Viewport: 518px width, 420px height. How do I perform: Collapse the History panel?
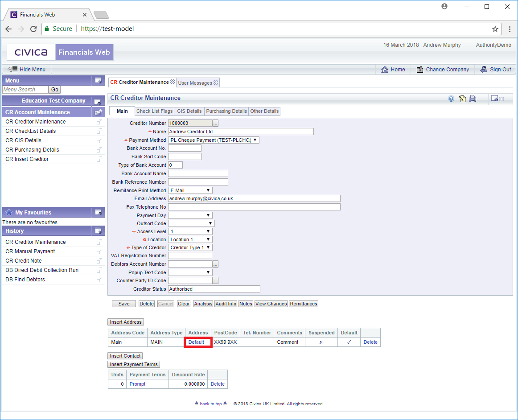point(98,231)
